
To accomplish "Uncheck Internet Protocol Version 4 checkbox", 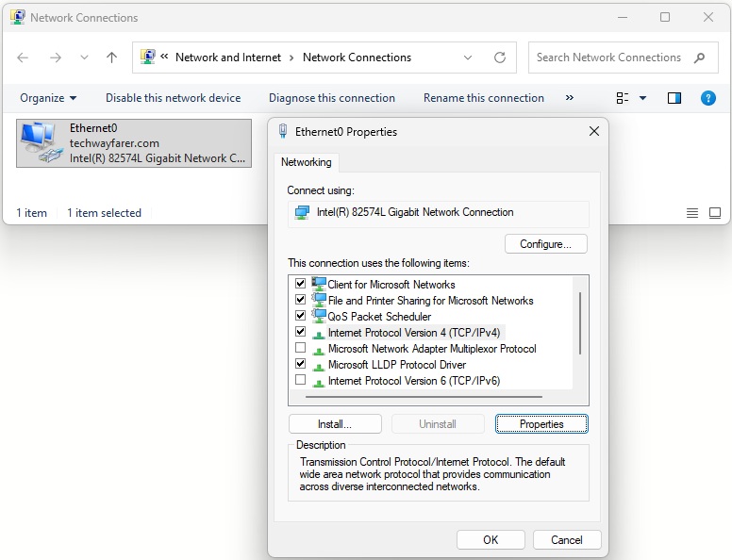I will tap(301, 331).
